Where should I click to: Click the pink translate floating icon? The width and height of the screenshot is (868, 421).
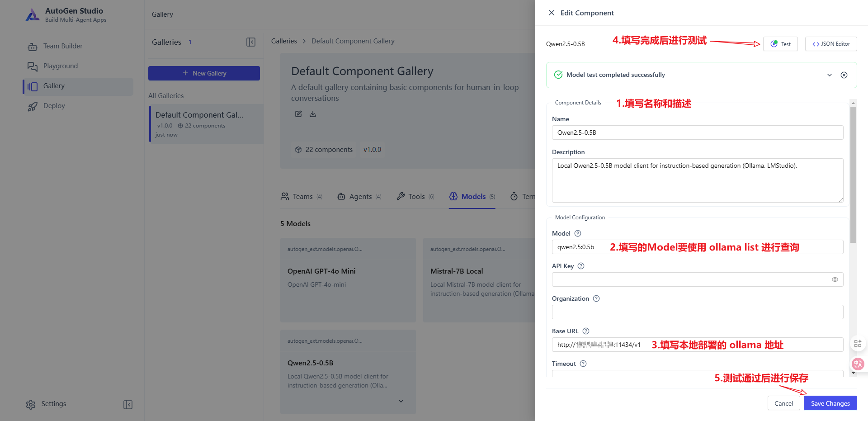click(858, 364)
